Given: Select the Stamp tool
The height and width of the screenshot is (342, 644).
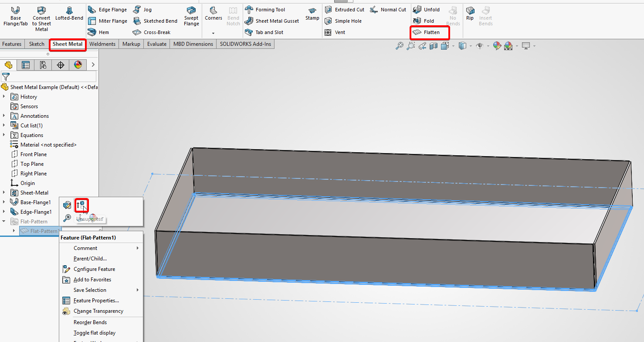Looking at the screenshot, I should [x=312, y=14].
